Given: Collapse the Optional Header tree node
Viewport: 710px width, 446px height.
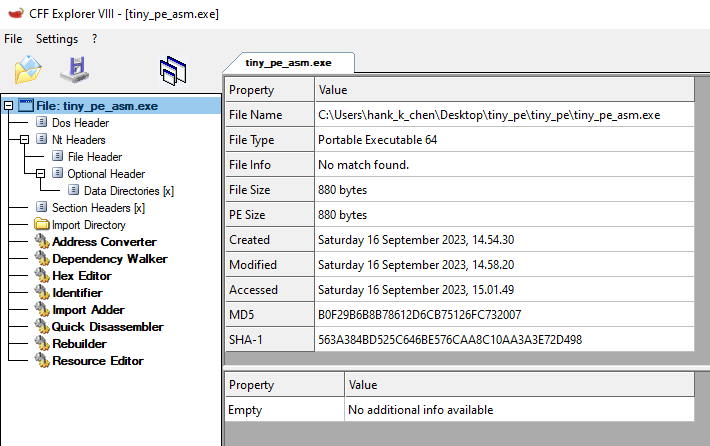Looking at the screenshot, I should (40, 173).
